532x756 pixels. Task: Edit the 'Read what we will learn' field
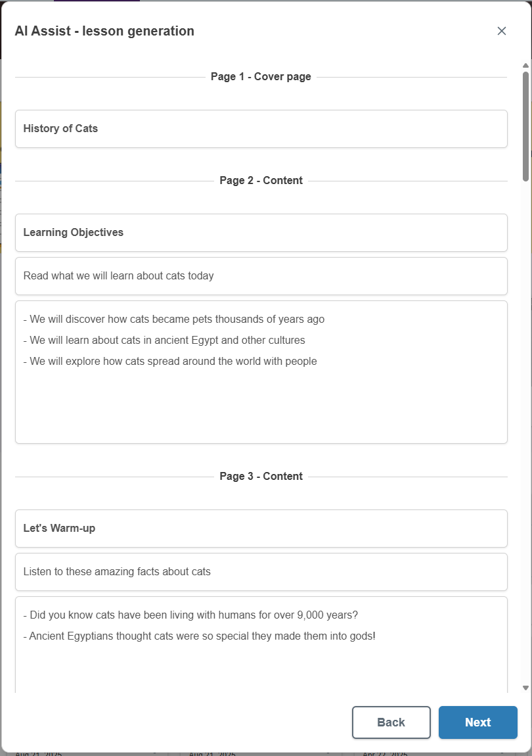[x=261, y=276]
